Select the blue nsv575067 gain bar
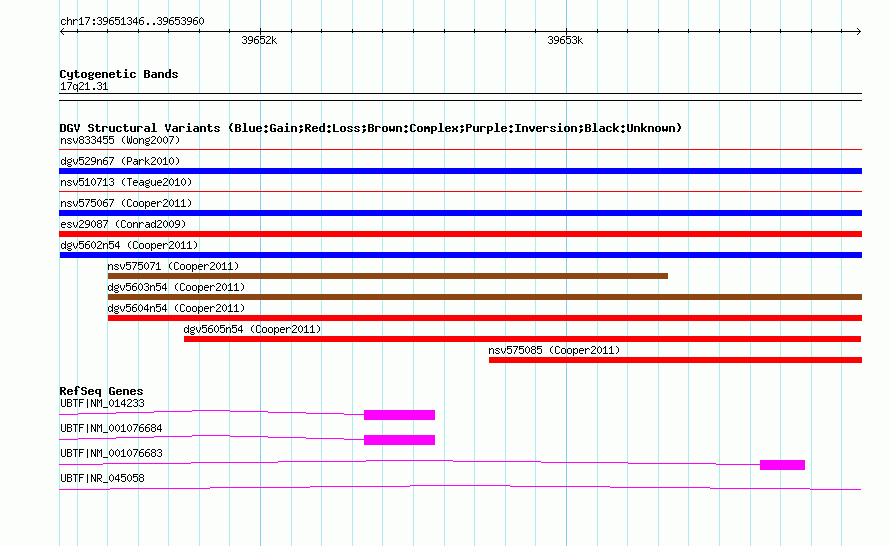 [460, 213]
